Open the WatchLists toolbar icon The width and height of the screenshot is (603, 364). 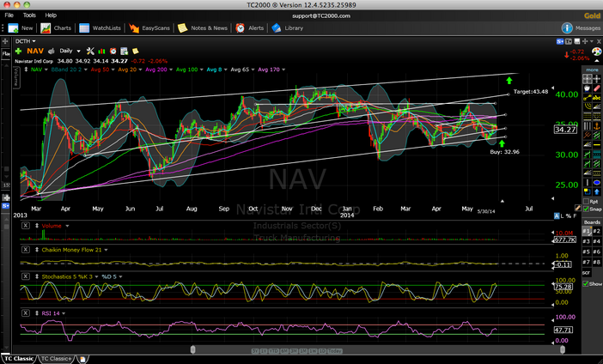point(84,28)
